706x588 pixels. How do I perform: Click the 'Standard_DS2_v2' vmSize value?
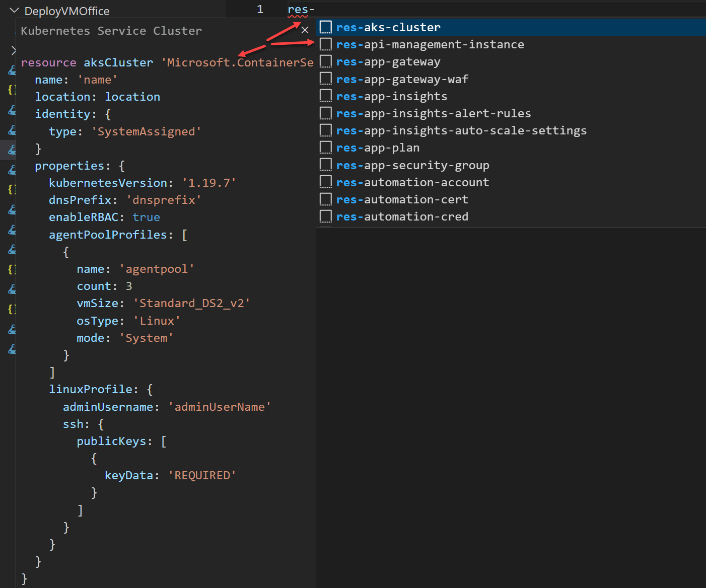pos(191,303)
